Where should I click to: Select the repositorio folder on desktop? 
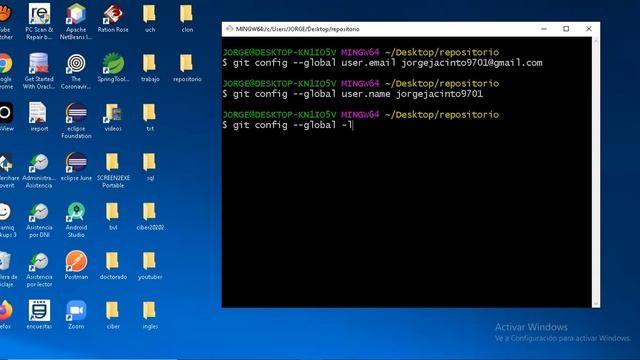(187, 68)
